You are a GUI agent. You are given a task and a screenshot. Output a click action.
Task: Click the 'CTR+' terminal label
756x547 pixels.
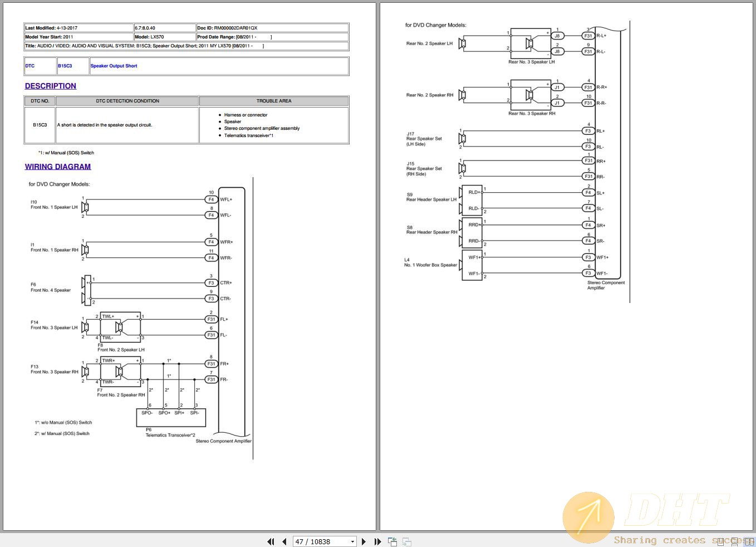pos(226,283)
